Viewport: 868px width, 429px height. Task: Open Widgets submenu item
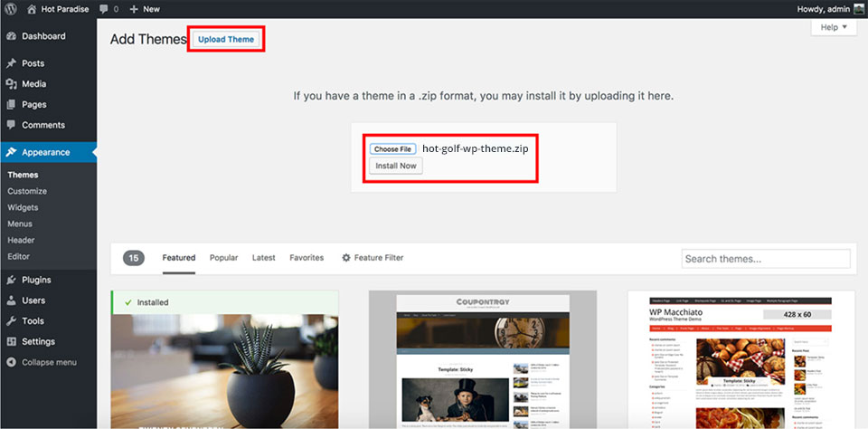[23, 207]
